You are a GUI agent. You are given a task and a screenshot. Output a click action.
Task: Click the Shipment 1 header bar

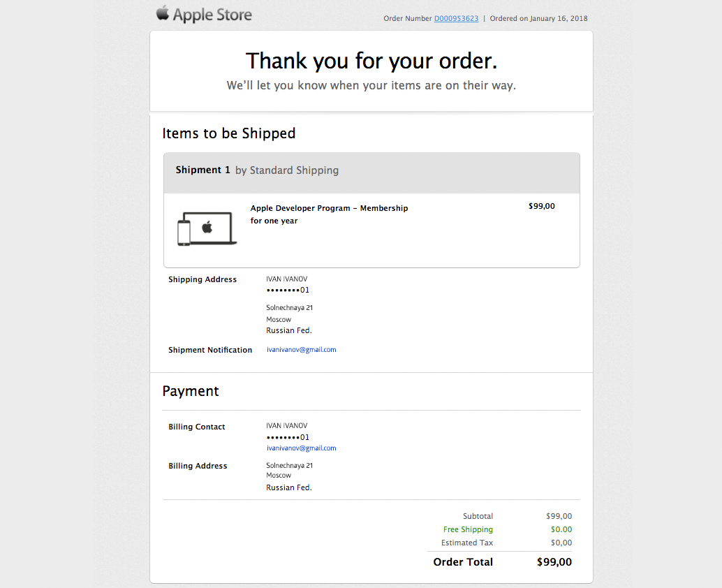[x=371, y=170]
